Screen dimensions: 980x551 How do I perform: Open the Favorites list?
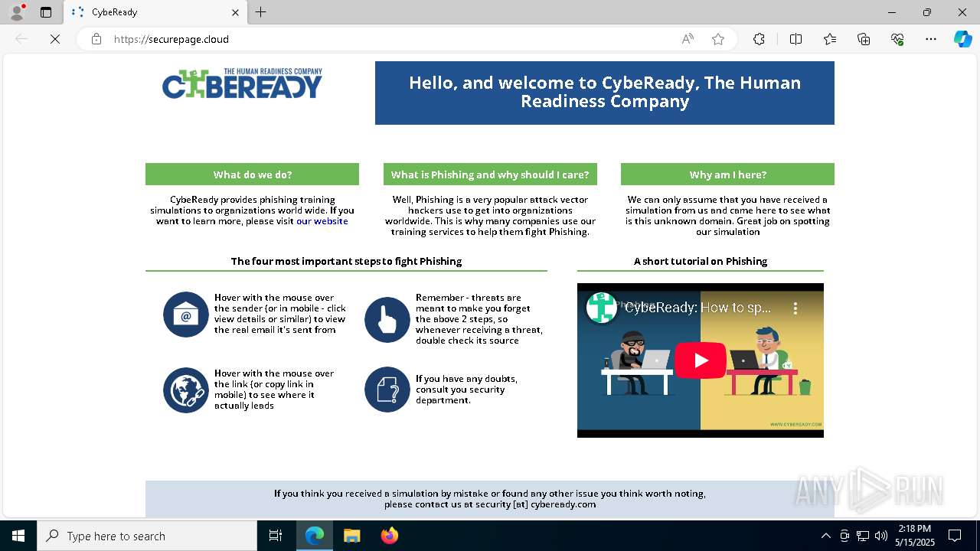click(830, 39)
